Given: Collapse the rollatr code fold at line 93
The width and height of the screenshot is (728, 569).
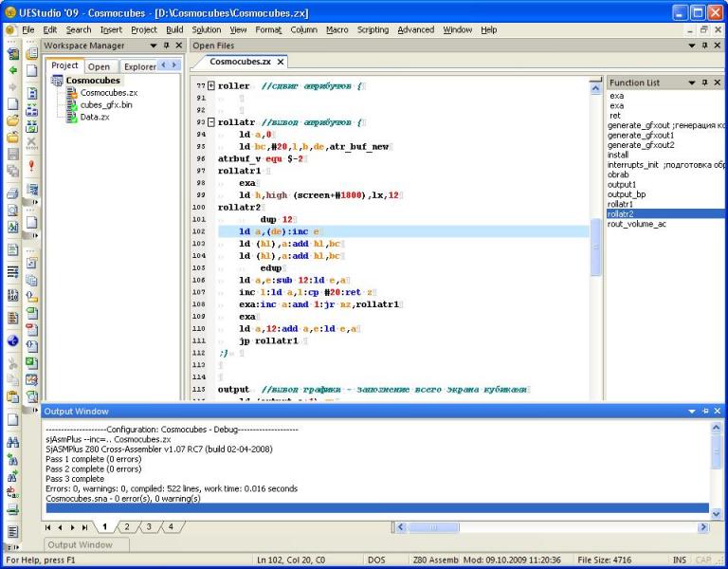Looking at the screenshot, I should coord(211,122).
